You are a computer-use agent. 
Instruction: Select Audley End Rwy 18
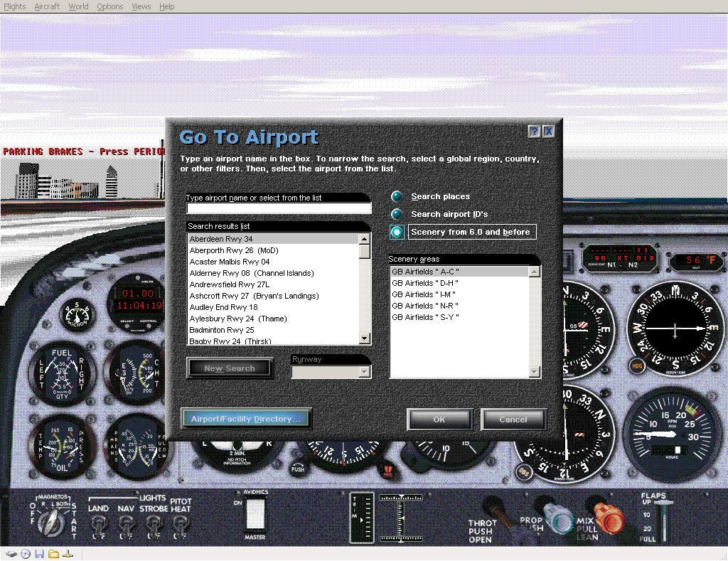(274, 307)
